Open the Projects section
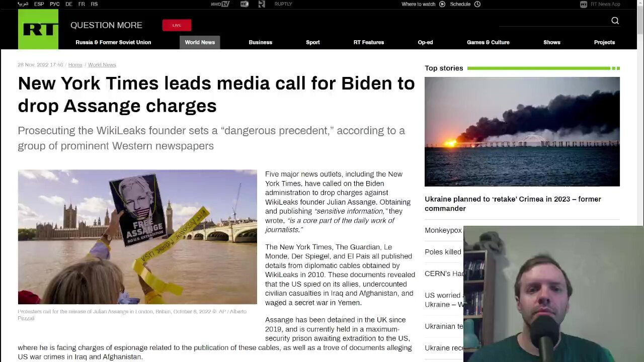 point(604,42)
